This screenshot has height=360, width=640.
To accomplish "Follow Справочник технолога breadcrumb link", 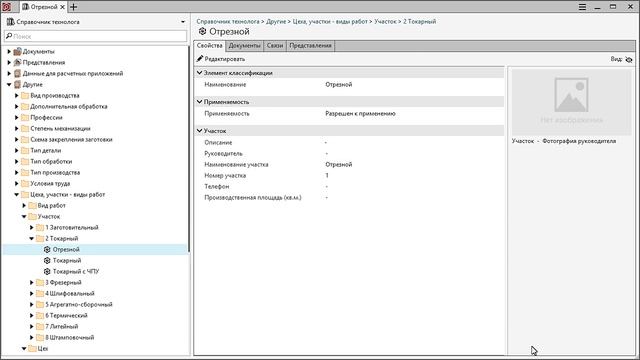I will 228,21.
